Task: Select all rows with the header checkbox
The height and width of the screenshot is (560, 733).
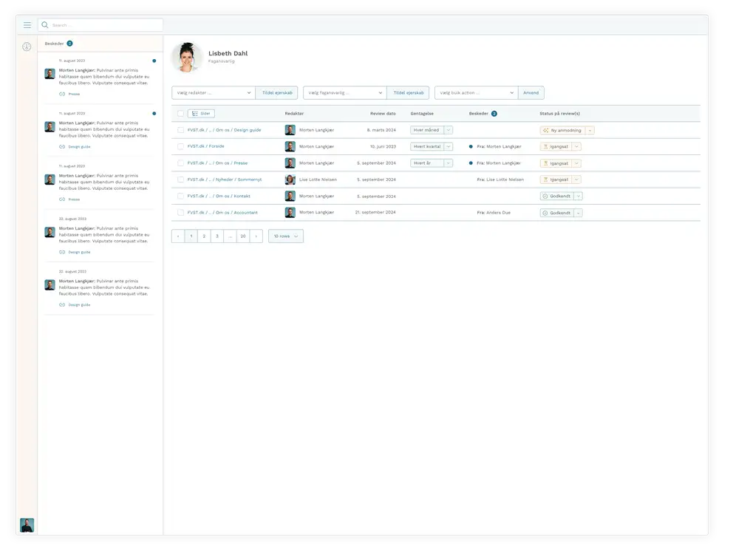Action: point(181,114)
